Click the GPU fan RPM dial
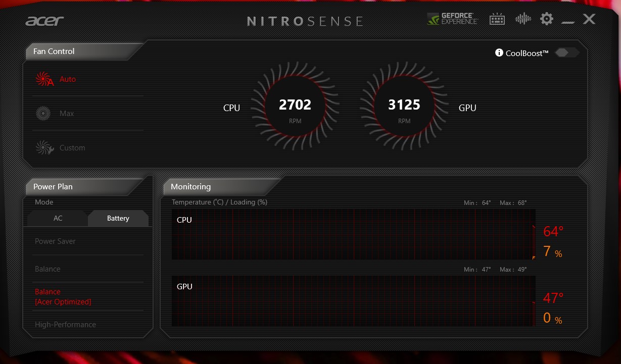The width and height of the screenshot is (621, 364). point(404,107)
